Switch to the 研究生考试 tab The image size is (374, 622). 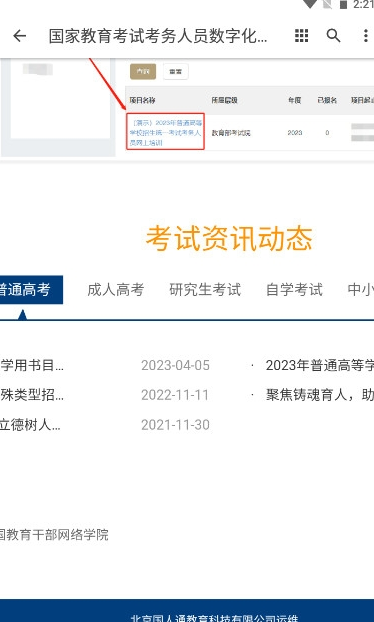point(205,290)
